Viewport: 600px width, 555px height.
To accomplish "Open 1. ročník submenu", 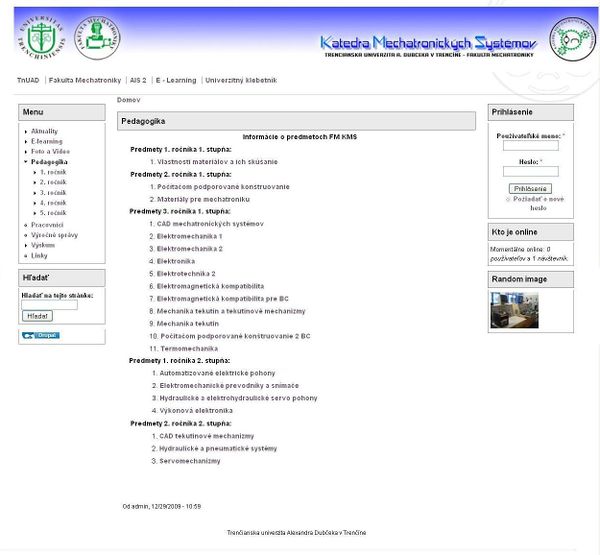I will pos(53,172).
